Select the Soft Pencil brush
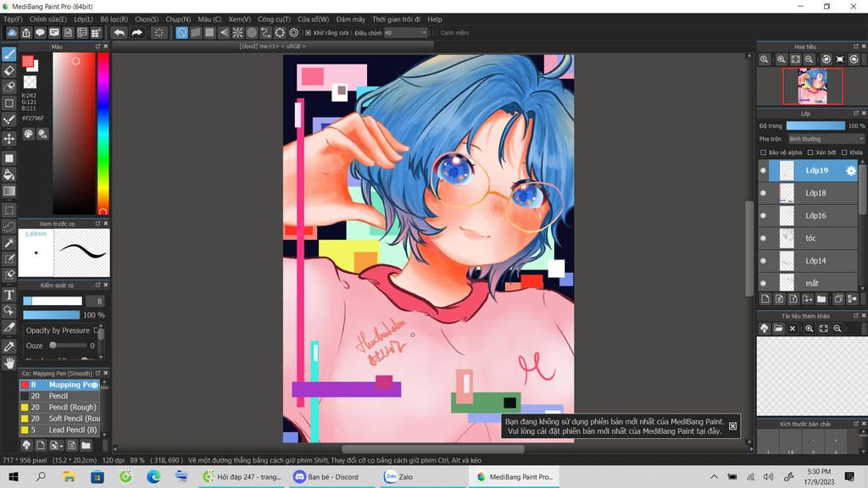The width and height of the screenshot is (868, 488). coord(60,419)
